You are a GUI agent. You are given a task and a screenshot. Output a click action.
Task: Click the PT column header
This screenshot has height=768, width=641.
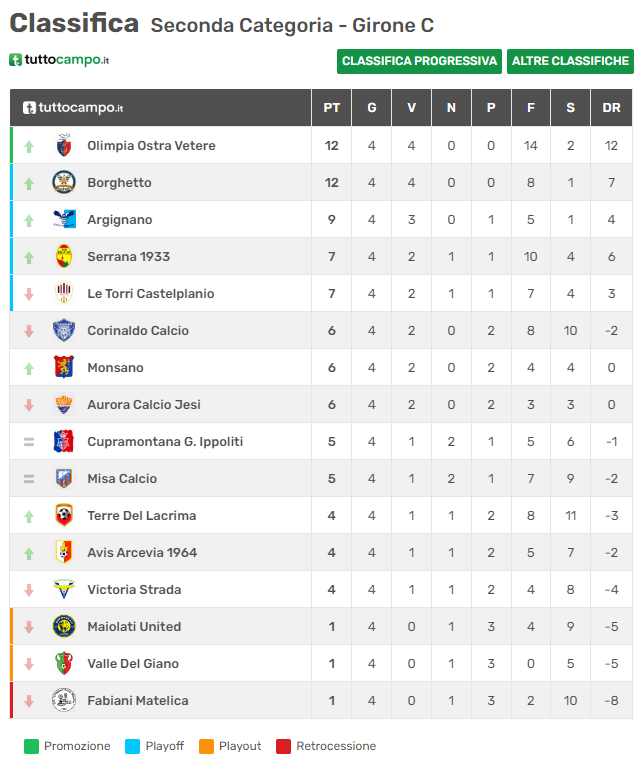point(332,108)
